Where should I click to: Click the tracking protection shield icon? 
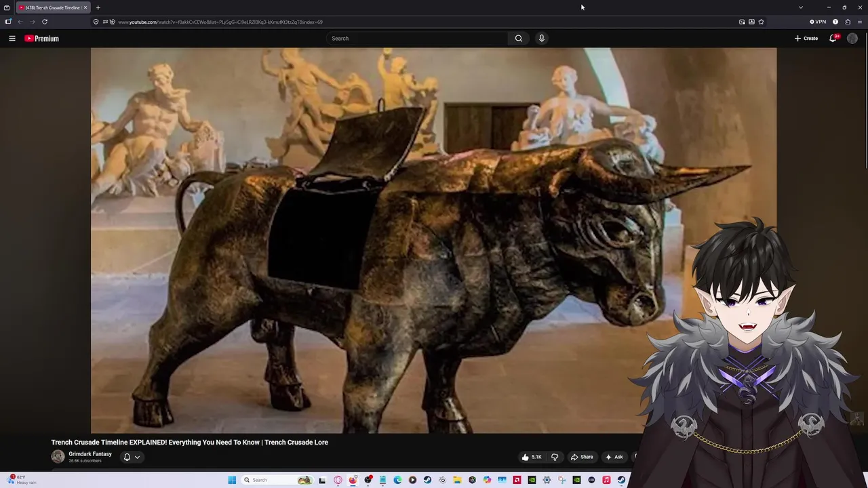coord(96,22)
